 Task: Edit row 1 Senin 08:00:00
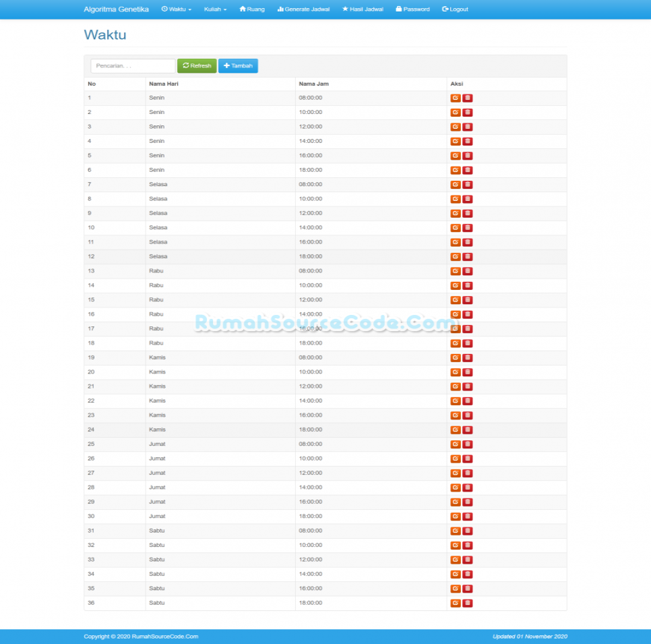(x=456, y=98)
